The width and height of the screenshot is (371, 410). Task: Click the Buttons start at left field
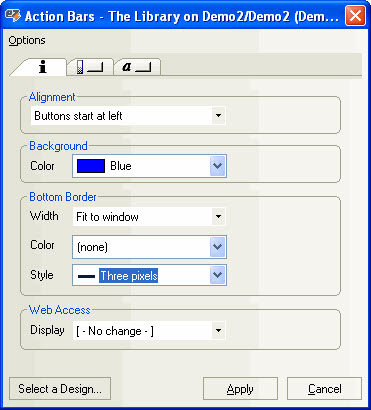click(128, 116)
